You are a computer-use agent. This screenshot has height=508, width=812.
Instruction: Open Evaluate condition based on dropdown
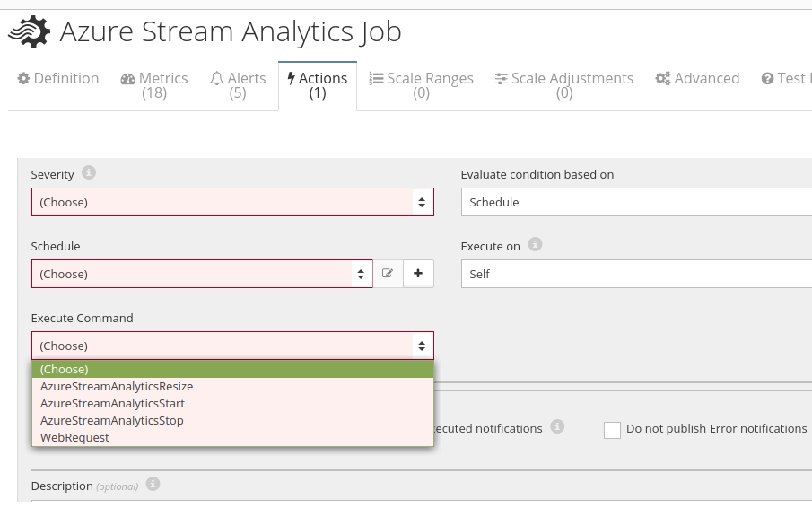pos(636,202)
